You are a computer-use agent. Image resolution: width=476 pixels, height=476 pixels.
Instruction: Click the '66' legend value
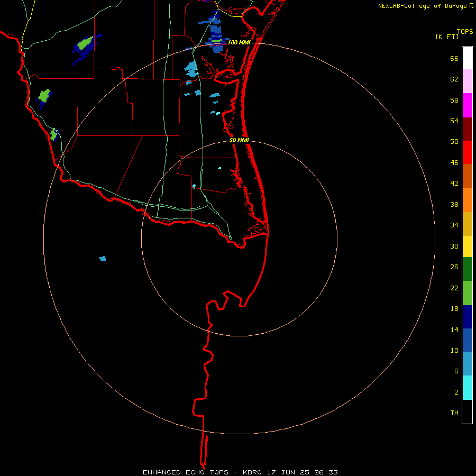tap(454, 58)
